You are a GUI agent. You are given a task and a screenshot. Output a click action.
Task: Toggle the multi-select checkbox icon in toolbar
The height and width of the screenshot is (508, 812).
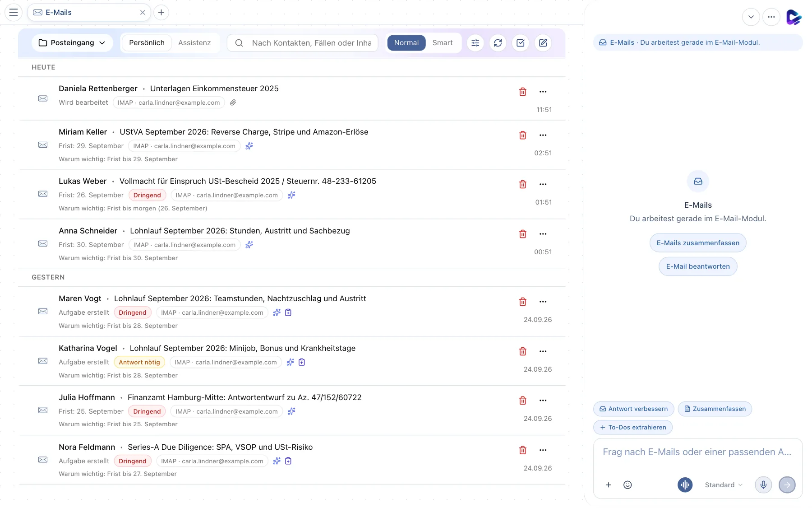[x=521, y=43]
